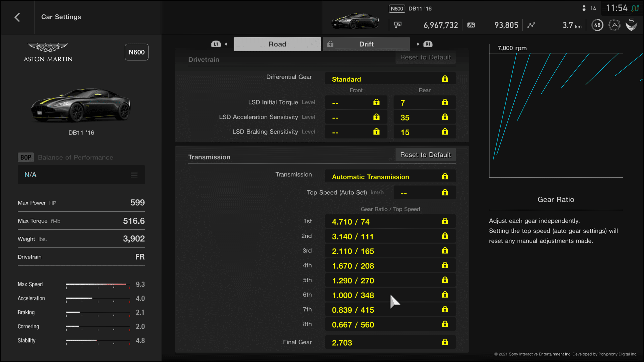Select the 6th gear ratio 1.000 / 348
Screen dimensions: 644x362
tap(390, 295)
